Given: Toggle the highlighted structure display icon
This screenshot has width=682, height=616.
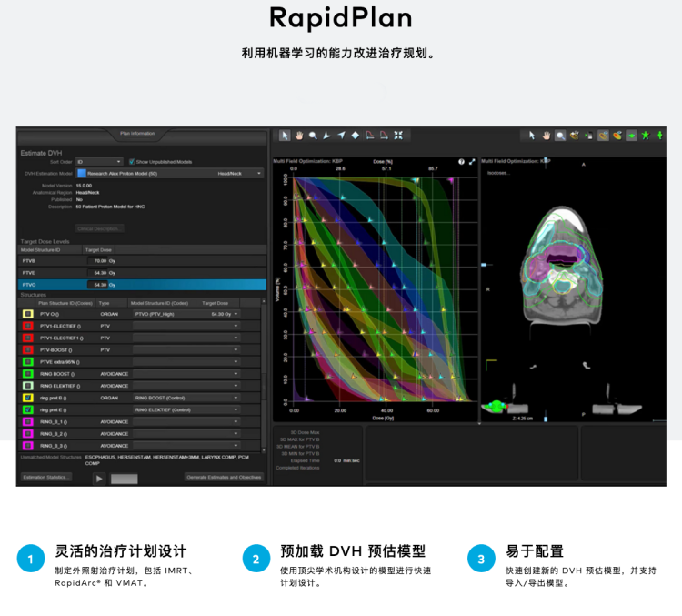Looking at the screenshot, I should pyautogui.click(x=603, y=136).
